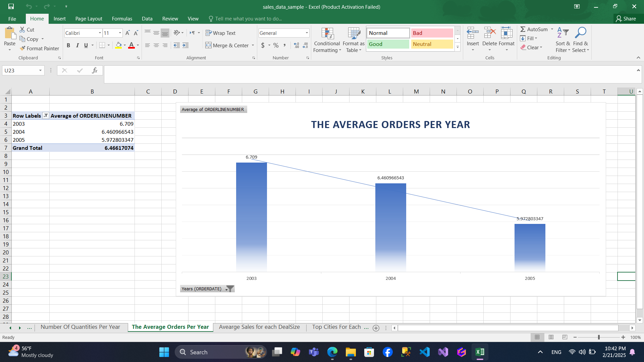Toggle Bold formatting

(x=68, y=45)
